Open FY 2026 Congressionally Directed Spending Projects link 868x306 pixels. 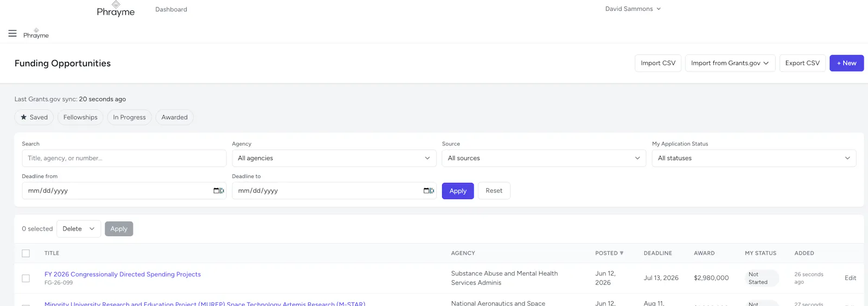(x=123, y=275)
